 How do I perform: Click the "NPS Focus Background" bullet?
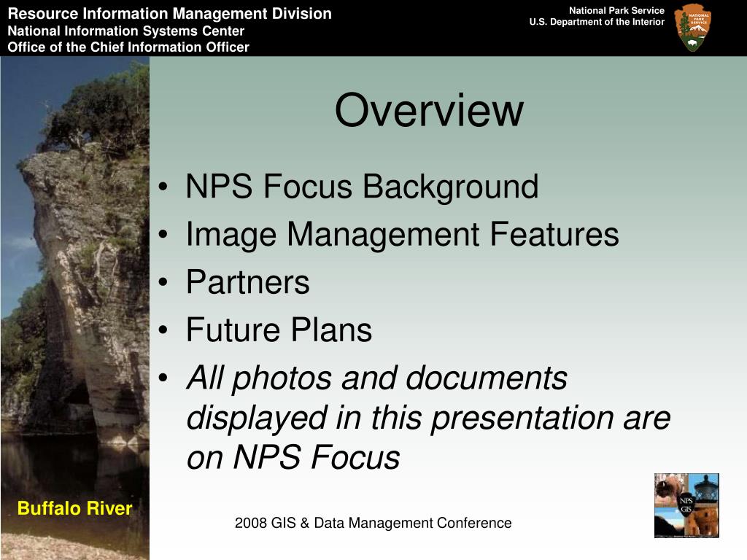(x=362, y=186)
